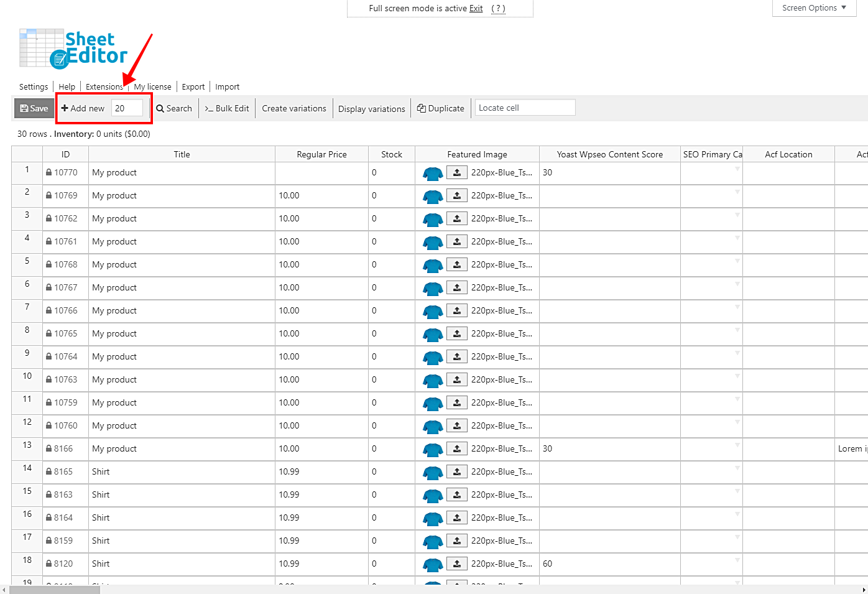Open the Screen Options dropdown
The height and width of the screenshot is (594, 868).
814,8
